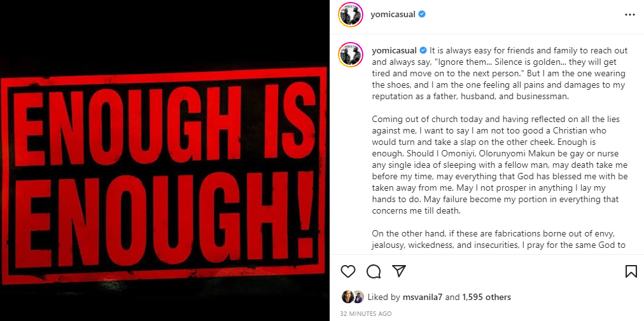Click the "Liked by" text line
The width and height of the screenshot is (644, 321).
439,297
